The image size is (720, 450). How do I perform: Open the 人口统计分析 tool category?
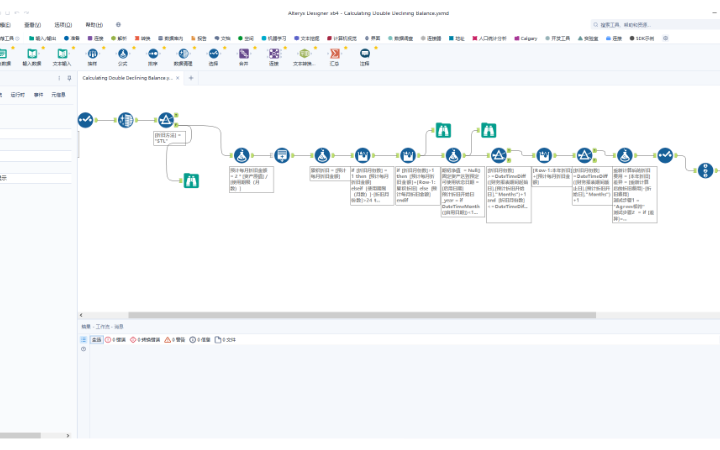pyautogui.click(x=489, y=39)
